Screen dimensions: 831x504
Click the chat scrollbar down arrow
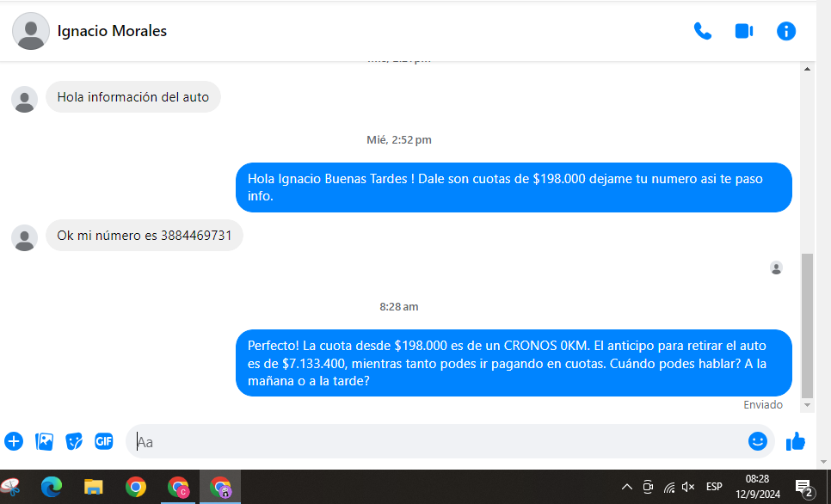pos(807,404)
